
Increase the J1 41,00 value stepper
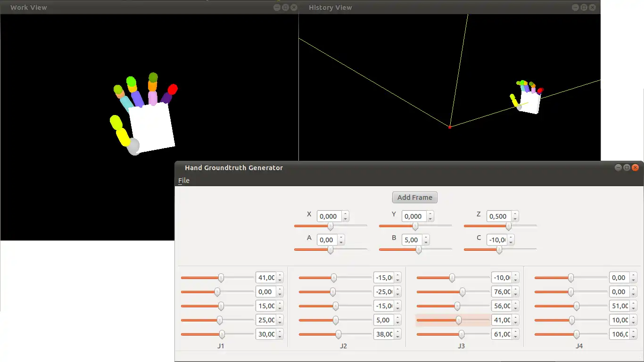(x=280, y=275)
